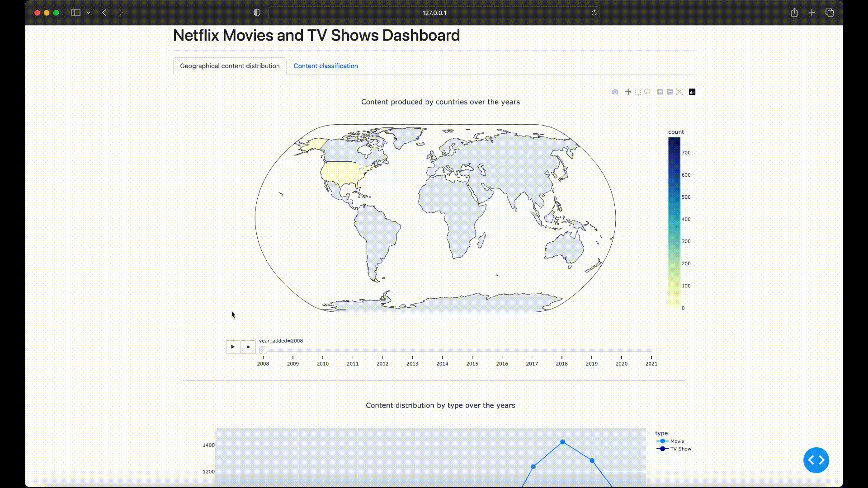Switch to the Content classification tab
The width and height of the screenshot is (868, 488).
click(x=325, y=66)
